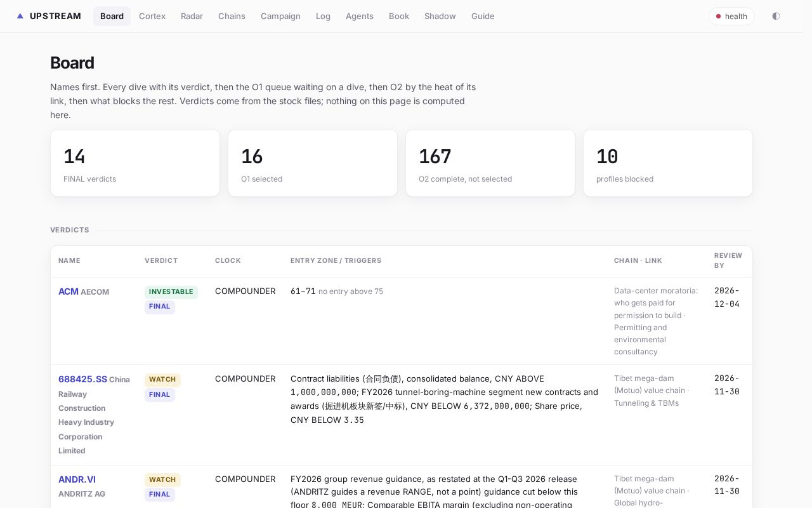Viewport: 812px width, 508px height.
Task: Click the FY2026 group revenue guidance trigger
Action: coord(434,492)
